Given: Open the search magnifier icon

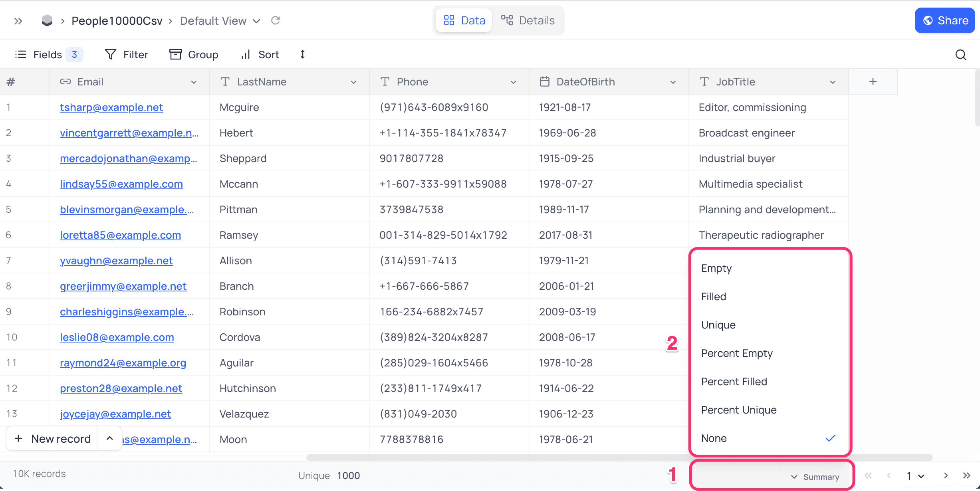Looking at the screenshot, I should pyautogui.click(x=961, y=55).
